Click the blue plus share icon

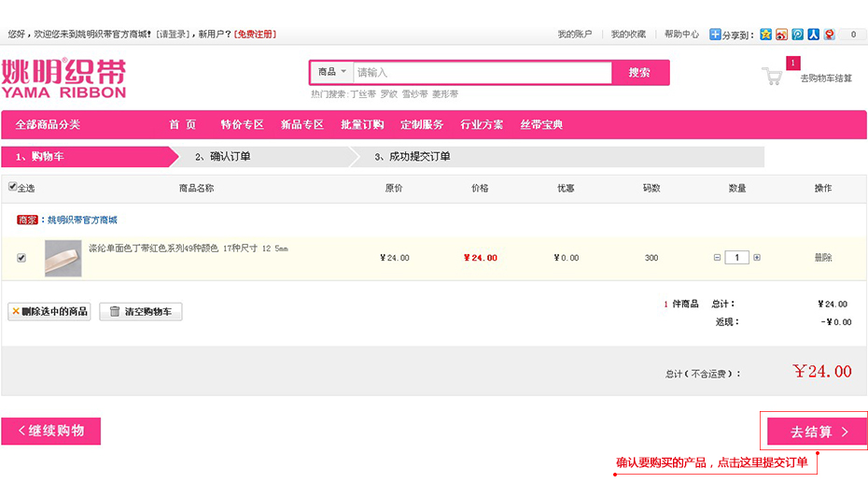tap(715, 35)
